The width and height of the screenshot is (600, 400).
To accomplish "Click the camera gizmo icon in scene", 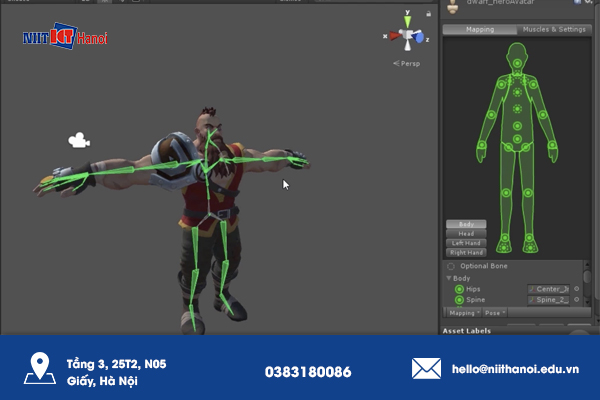I will pyautogui.click(x=78, y=141).
